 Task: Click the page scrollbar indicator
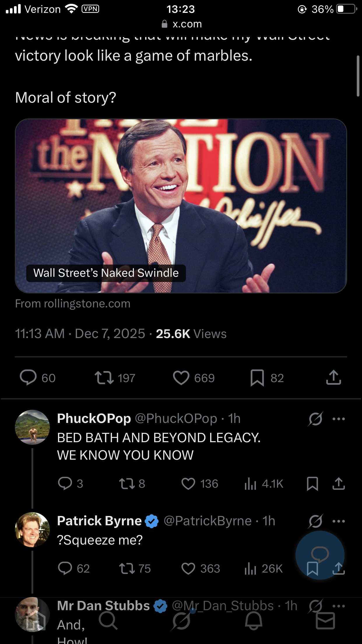[358, 76]
